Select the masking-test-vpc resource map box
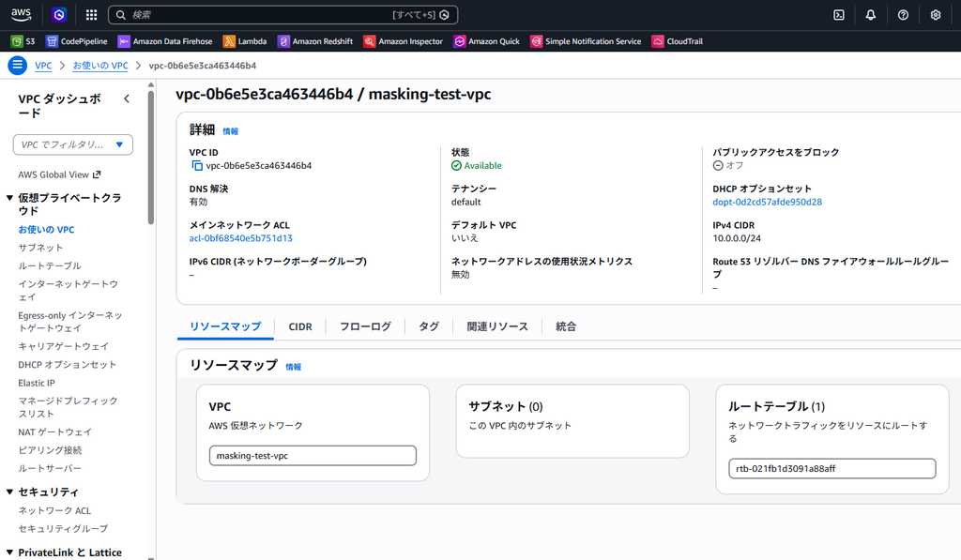 tap(313, 455)
